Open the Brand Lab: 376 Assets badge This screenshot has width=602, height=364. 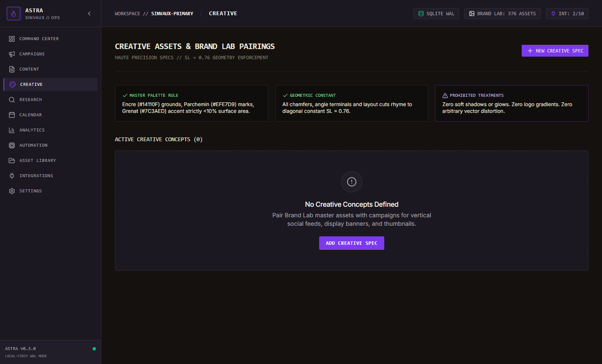tap(502, 14)
